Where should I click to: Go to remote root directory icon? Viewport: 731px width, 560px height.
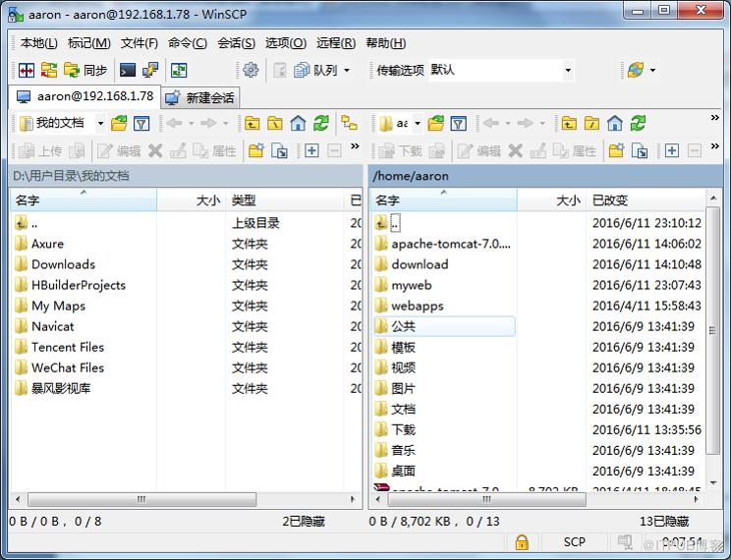pyautogui.click(x=591, y=124)
